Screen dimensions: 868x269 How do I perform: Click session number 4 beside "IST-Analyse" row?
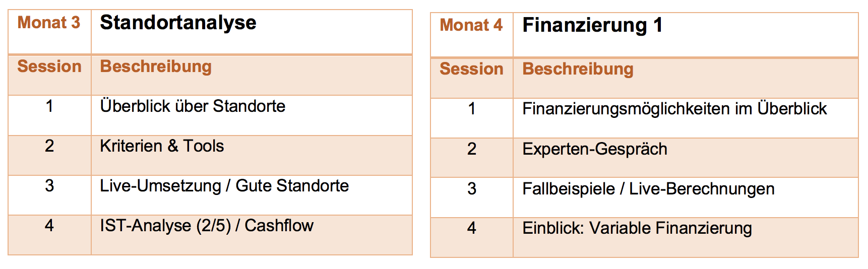[x=49, y=226]
